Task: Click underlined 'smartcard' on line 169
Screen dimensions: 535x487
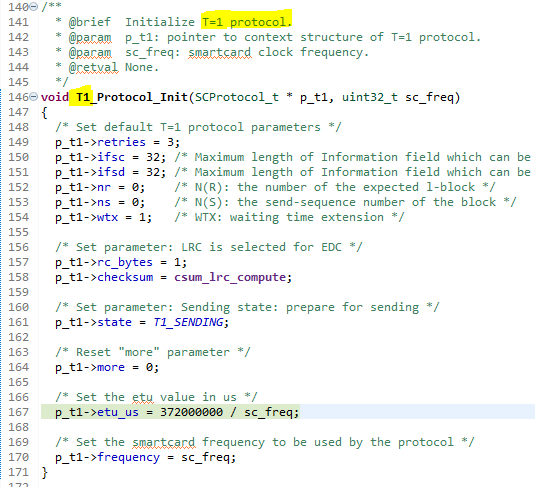Action: pyautogui.click(x=164, y=443)
